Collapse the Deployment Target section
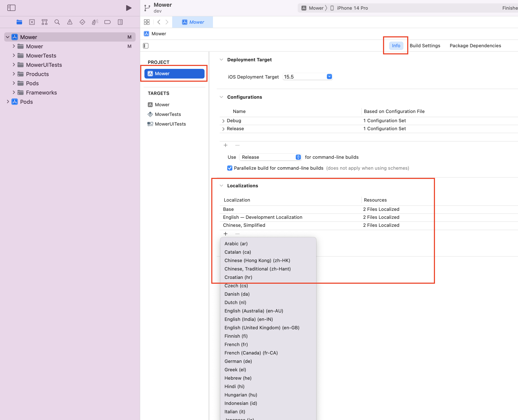This screenshot has width=518, height=420. click(221, 59)
